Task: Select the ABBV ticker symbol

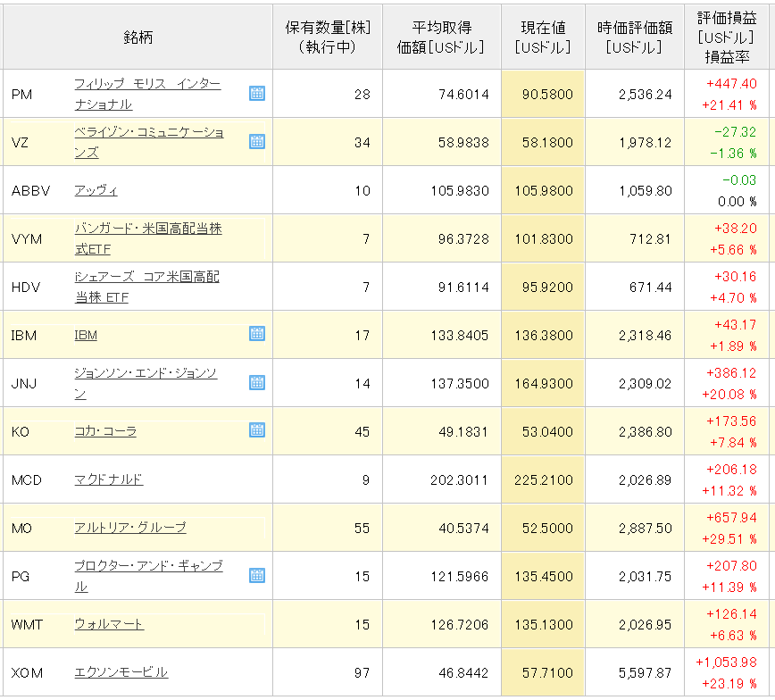Action: [30, 191]
